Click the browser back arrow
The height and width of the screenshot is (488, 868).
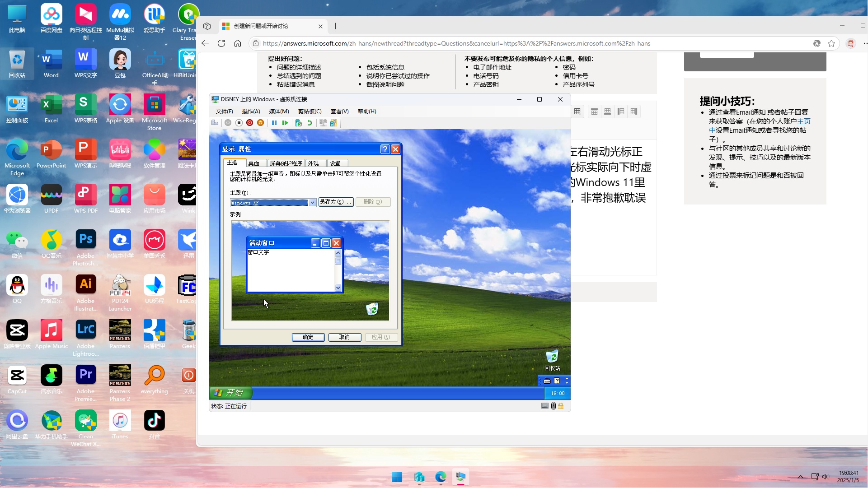[x=205, y=43]
